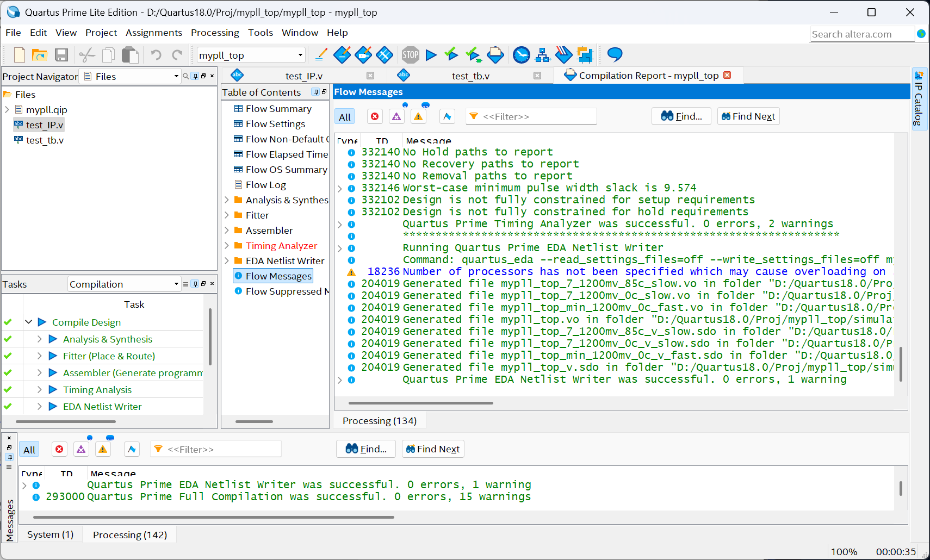Toggle warning filter in bottom Messages panel

click(x=103, y=449)
